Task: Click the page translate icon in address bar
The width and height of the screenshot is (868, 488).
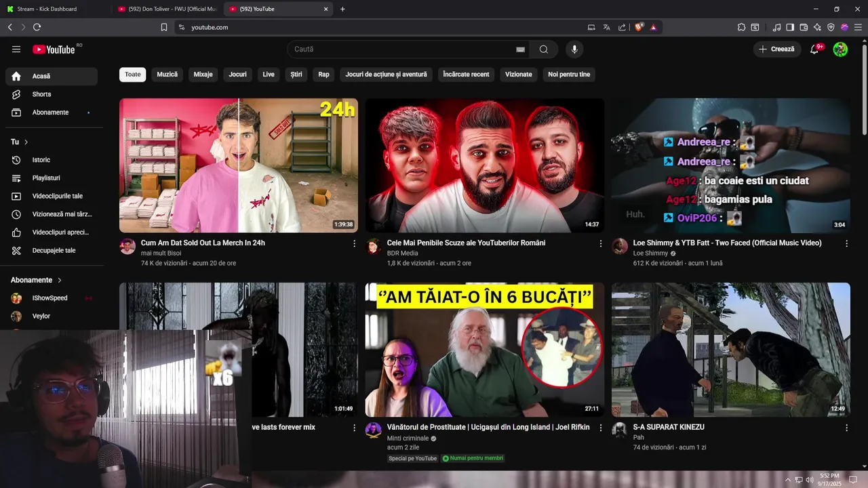Action: 606,27
